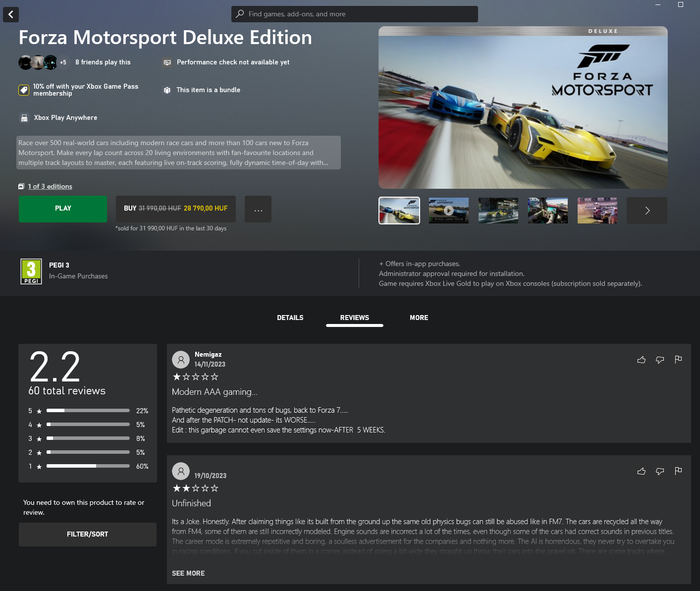Click the +5 more friends badge
The height and width of the screenshot is (591, 700).
click(x=63, y=62)
